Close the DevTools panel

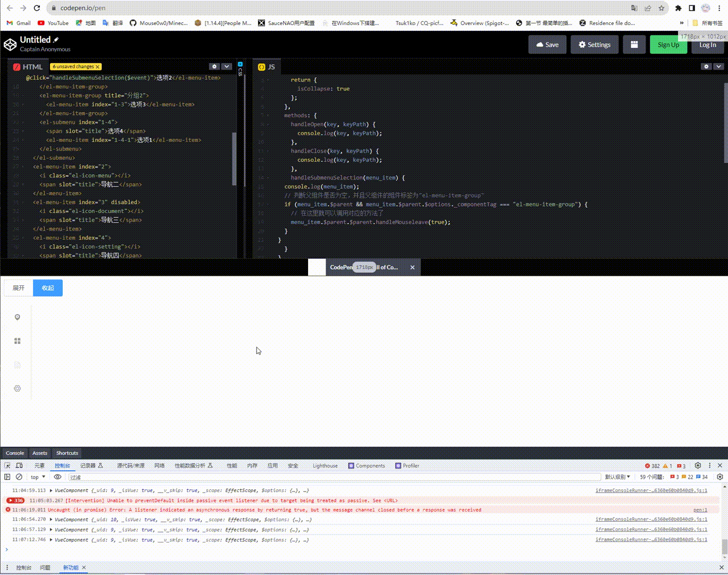[720, 465]
